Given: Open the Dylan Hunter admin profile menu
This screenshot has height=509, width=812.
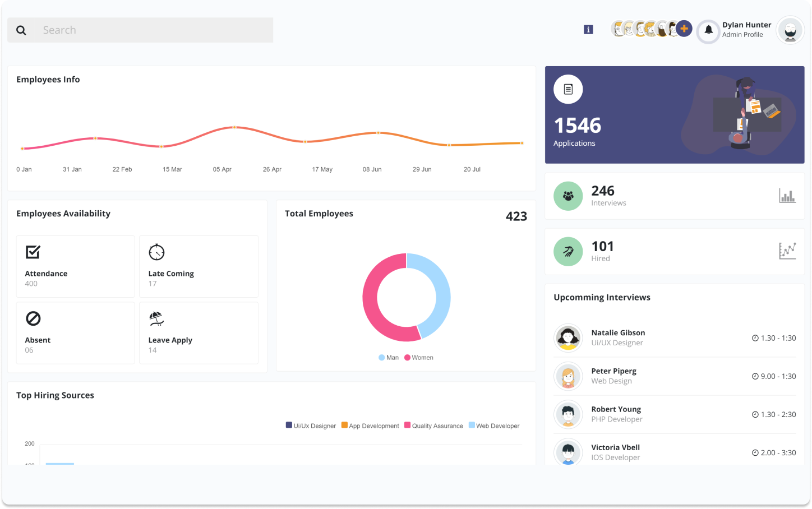Looking at the screenshot, I should pyautogui.click(x=746, y=29).
